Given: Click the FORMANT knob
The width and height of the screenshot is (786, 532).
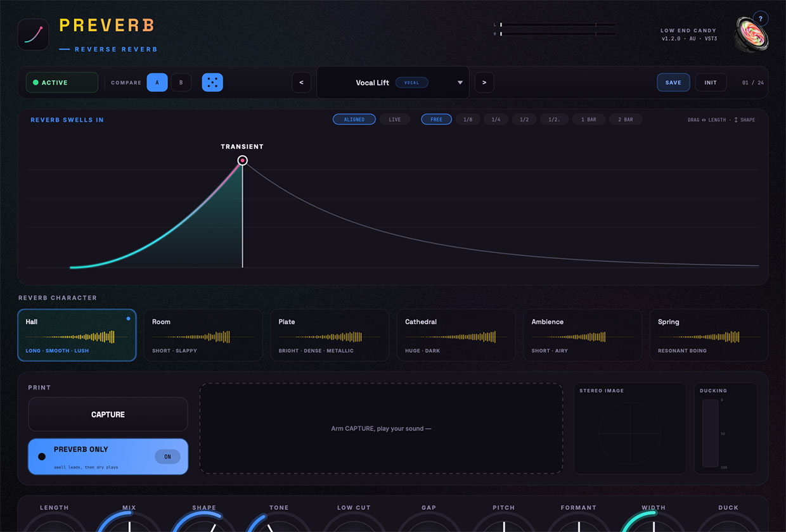Looking at the screenshot, I should 579,522.
